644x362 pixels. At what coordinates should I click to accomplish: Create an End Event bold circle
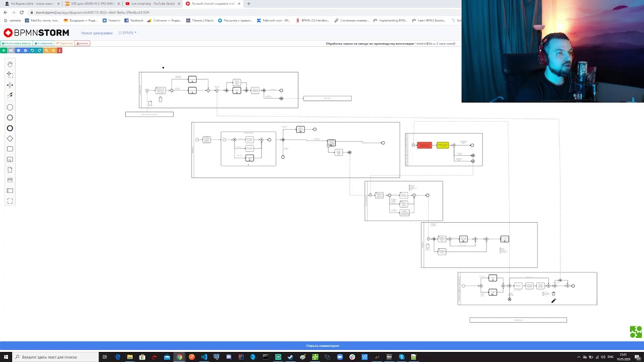10,128
